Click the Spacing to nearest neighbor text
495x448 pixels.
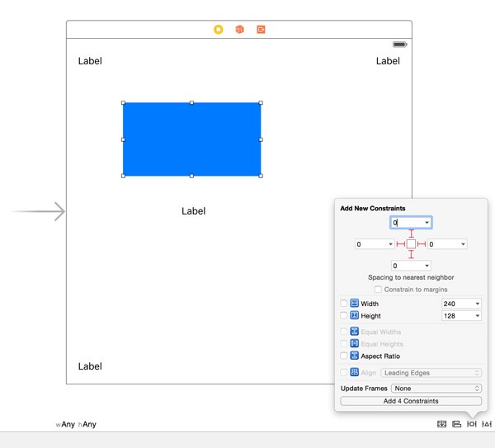tap(411, 277)
